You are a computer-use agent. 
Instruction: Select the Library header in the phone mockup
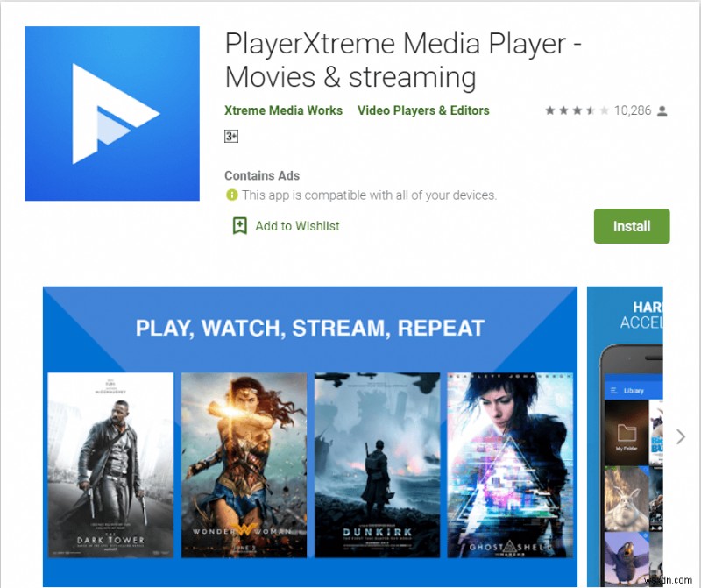[633, 389]
